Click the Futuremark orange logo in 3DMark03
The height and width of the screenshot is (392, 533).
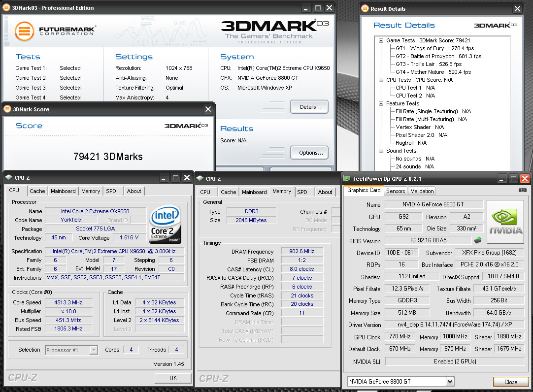(25, 31)
